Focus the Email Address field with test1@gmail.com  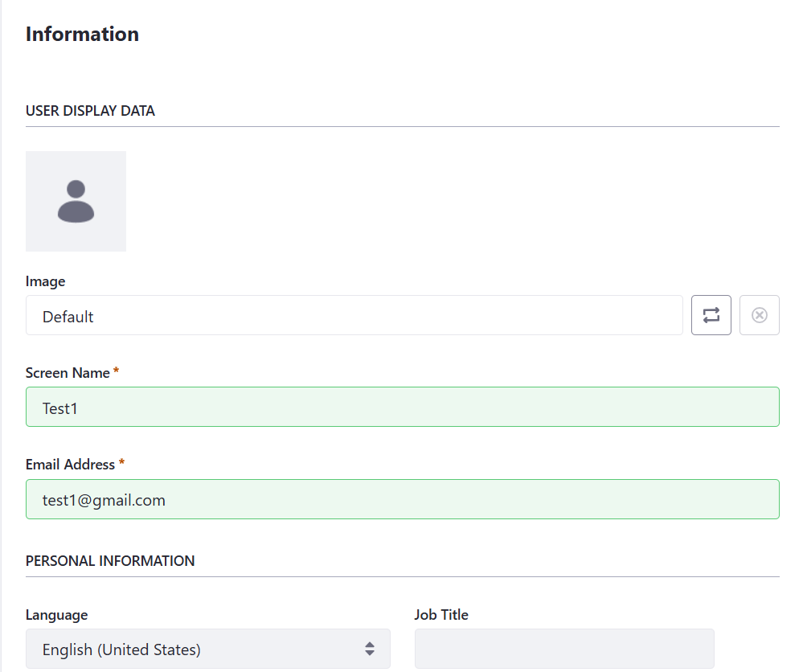(x=403, y=499)
